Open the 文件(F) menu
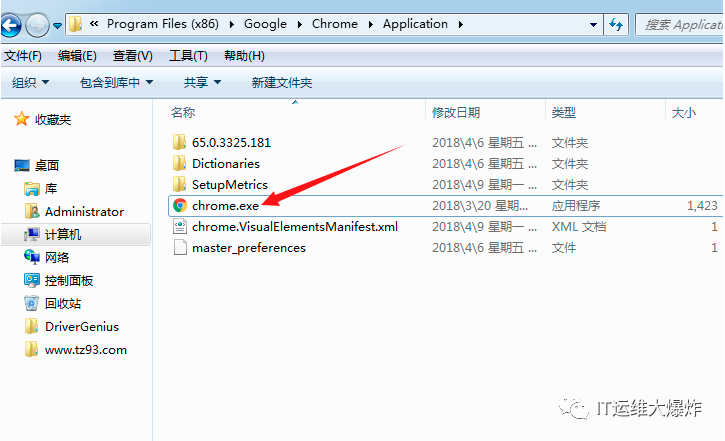725x441 pixels. click(x=23, y=56)
